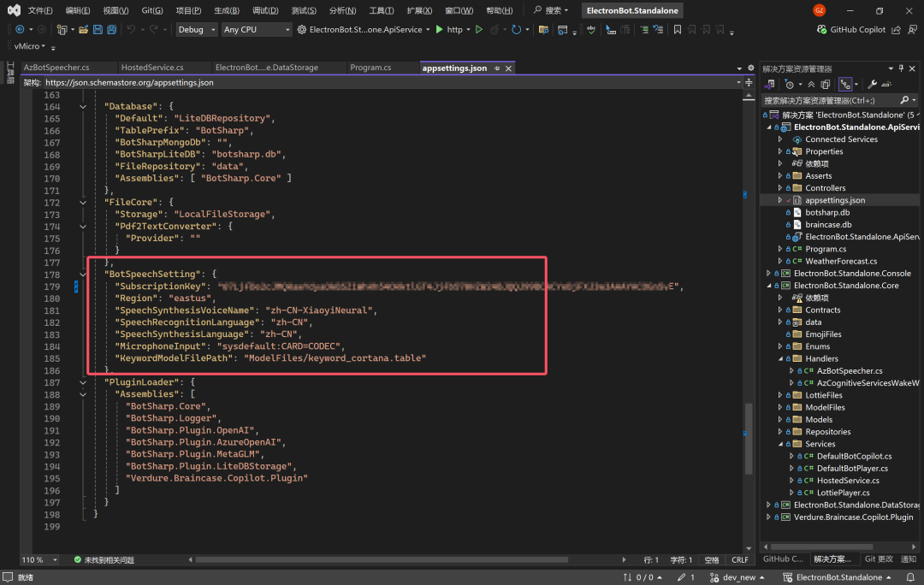This screenshot has height=585, width=924.
Task: Select botsharp.db in Solution Explorer
Action: [827, 213]
